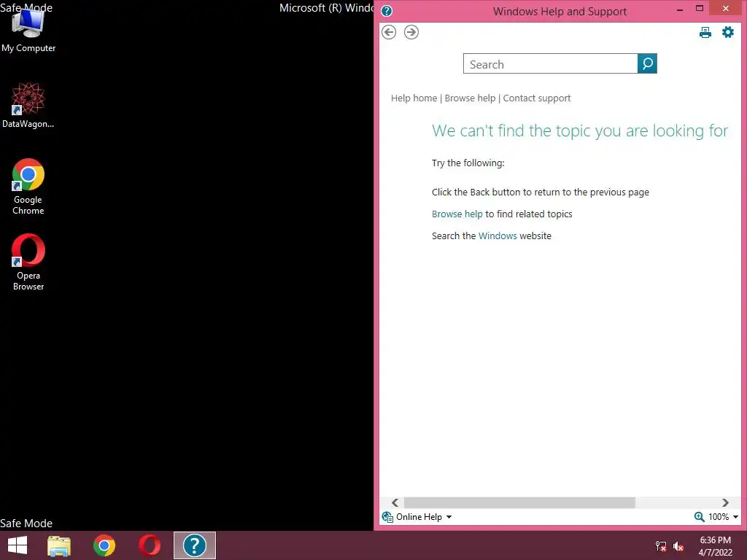Select the DataWagon desktop shortcut
This screenshot has width=747, height=560.
pyautogui.click(x=28, y=105)
